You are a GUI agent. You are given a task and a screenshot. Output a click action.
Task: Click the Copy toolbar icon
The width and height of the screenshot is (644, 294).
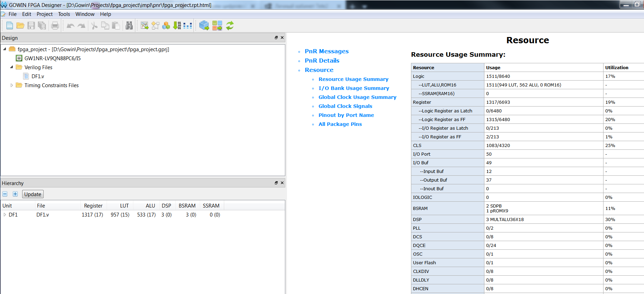click(x=105, y=25)
